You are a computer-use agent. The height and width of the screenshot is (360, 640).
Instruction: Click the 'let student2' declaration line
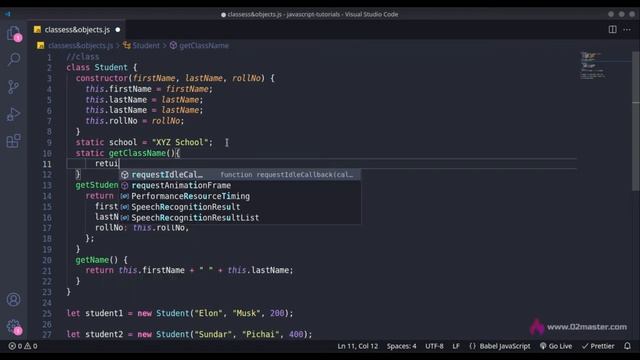[189, 335]
